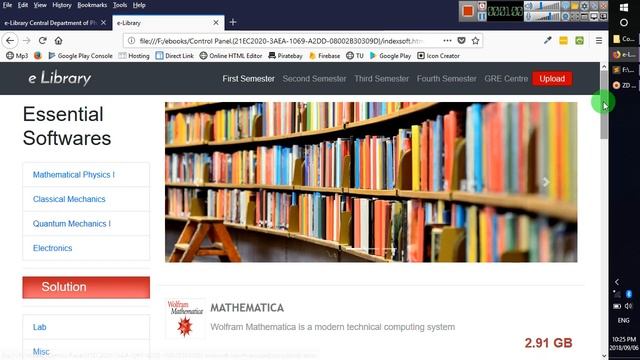Click the red Upload button
This screenshot has height=360, width=640.
pyautogui.click(x=552, y=79)
